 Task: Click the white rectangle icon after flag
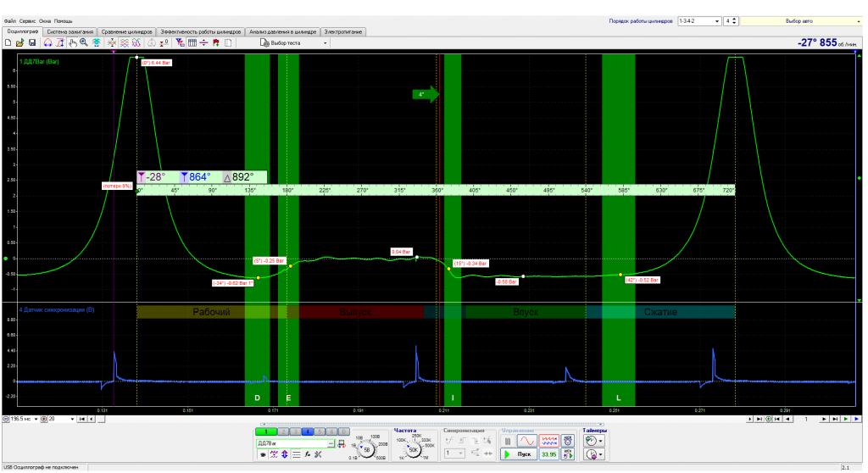tap(228, 42)
